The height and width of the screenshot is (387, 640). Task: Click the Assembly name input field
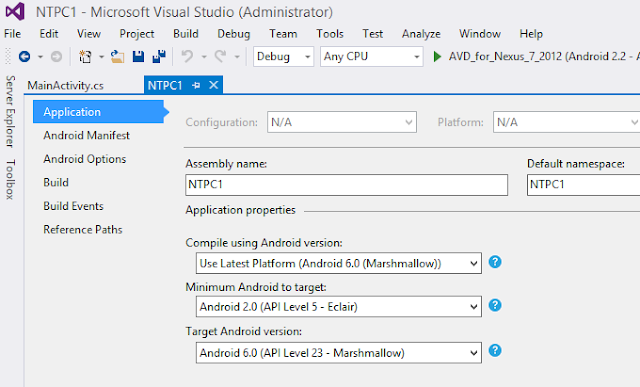347,185
